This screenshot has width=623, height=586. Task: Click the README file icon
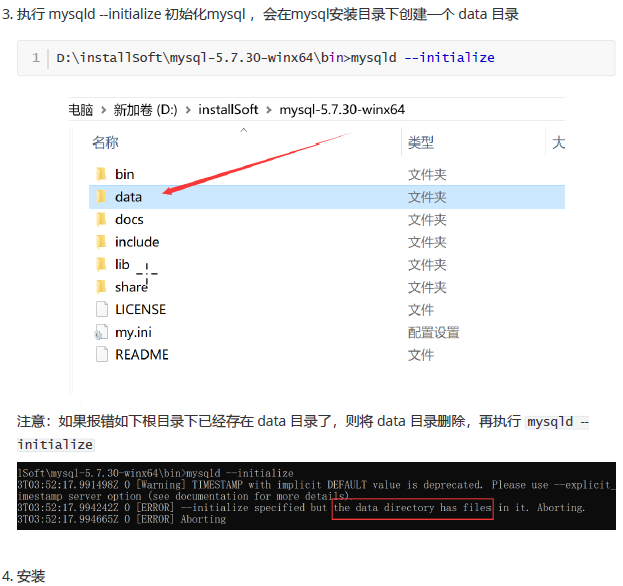coord(102,354)
